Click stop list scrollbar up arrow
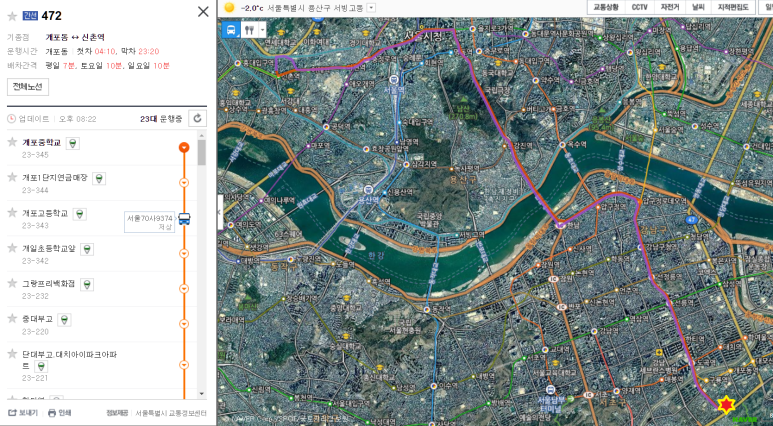This screenshot has width=773, height=426. coord(201,135)
